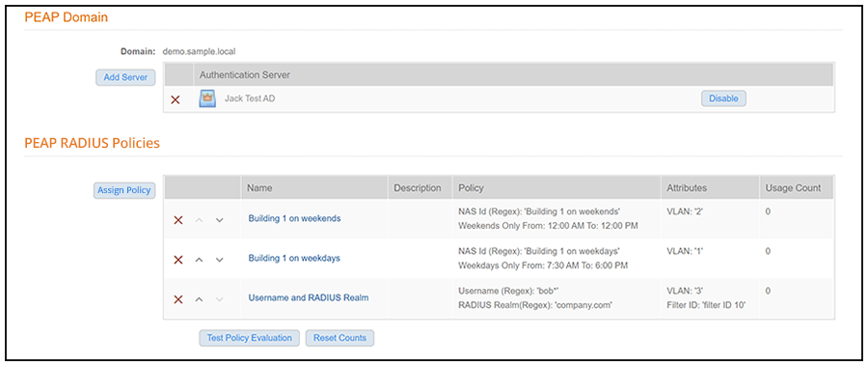
Task: Remove the Building 1 on weekdays policy
Action: (x=178, y=260)
